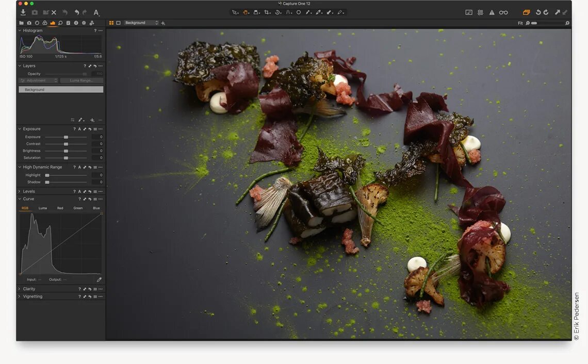The width and height of the screenshot is (588, 364).
Task: Click the Fit zoom button
Action: tap(520, 23)
